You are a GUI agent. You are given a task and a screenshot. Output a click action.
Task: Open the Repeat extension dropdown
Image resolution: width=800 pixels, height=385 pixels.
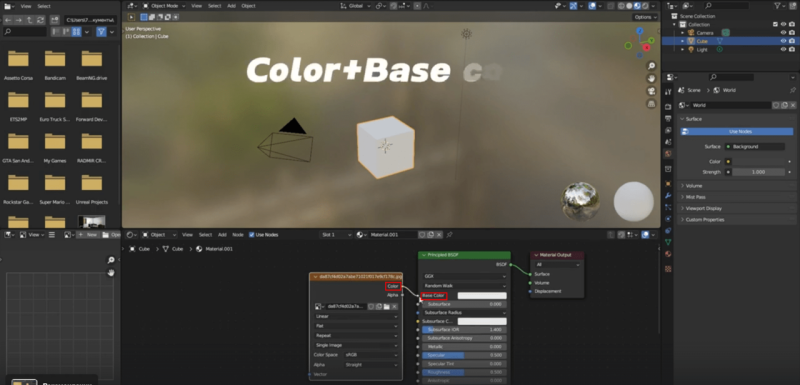point(356,336)
